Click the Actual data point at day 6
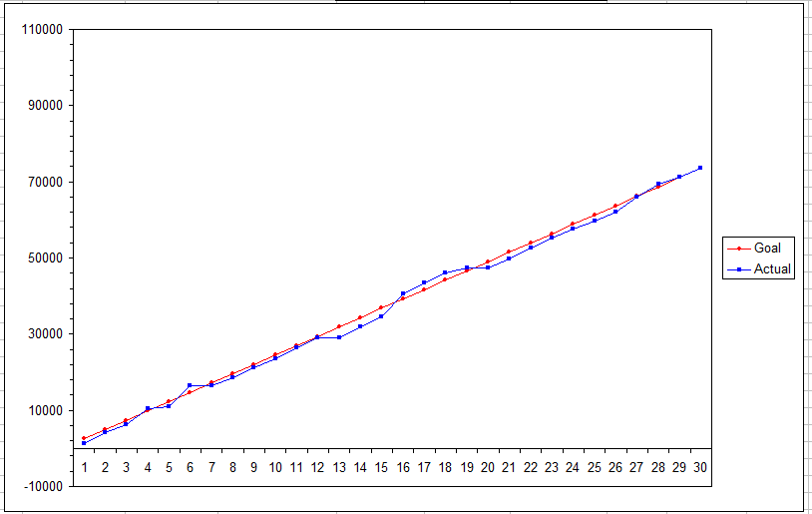Screen dimensions: 812x514 190,385
